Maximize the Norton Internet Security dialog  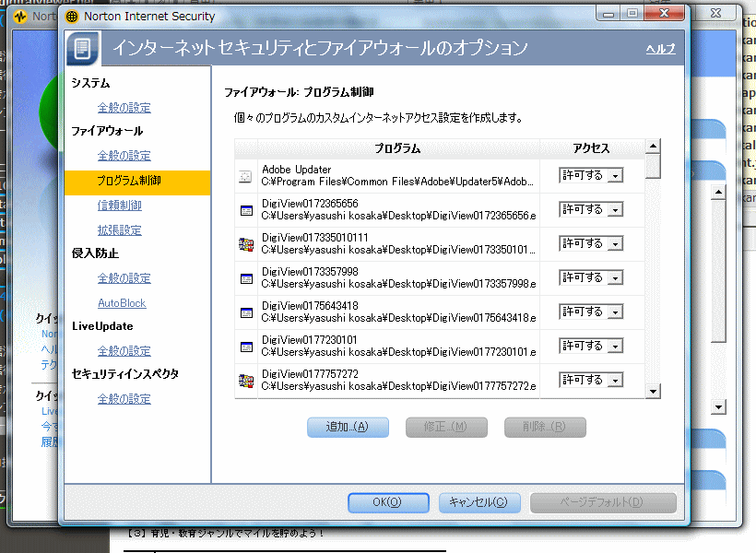point(632,14)
